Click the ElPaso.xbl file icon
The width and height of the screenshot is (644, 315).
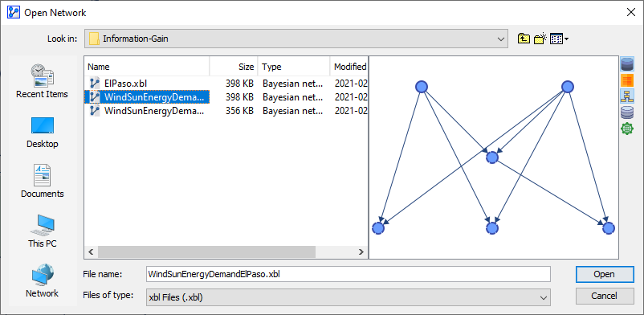click(95, 84)
